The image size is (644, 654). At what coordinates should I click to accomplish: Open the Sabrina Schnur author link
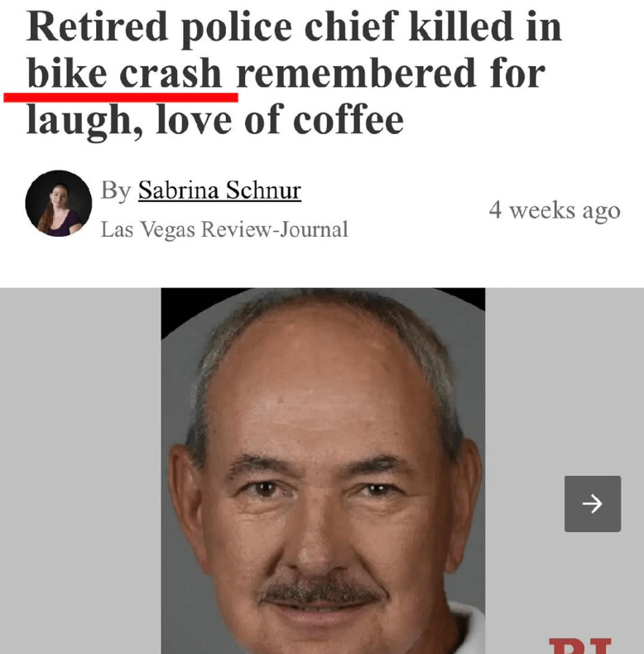(x=219, y=190)
